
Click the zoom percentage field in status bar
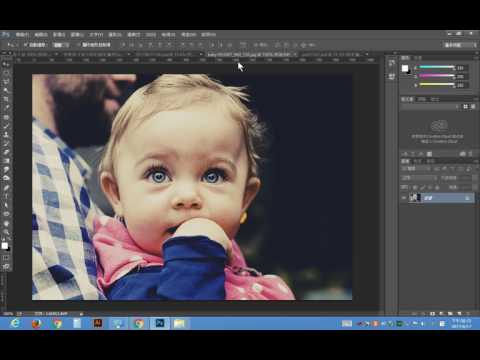coord(8,314)
